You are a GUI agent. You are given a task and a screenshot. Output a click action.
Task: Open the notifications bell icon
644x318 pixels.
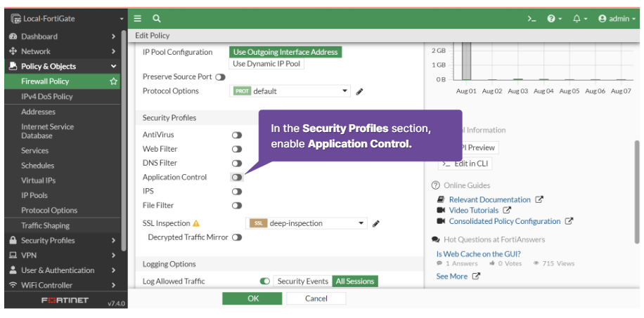click(x=580, y=19)
